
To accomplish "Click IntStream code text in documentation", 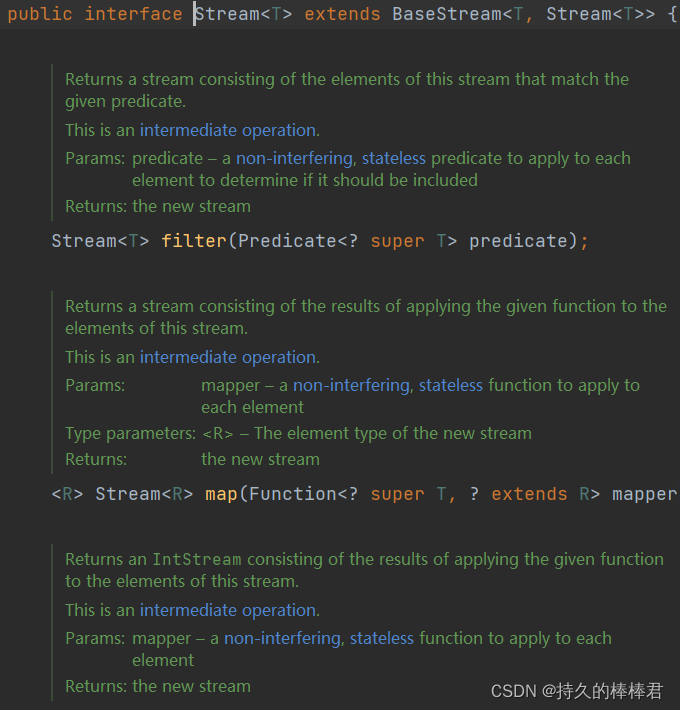I will (x=197, y=560).
